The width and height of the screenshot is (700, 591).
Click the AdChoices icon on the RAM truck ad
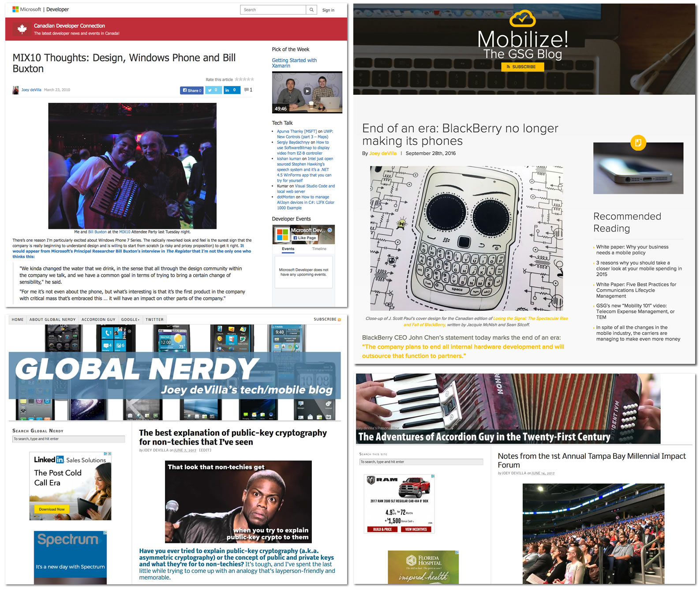pyautogui.click(x=433, y=476)
